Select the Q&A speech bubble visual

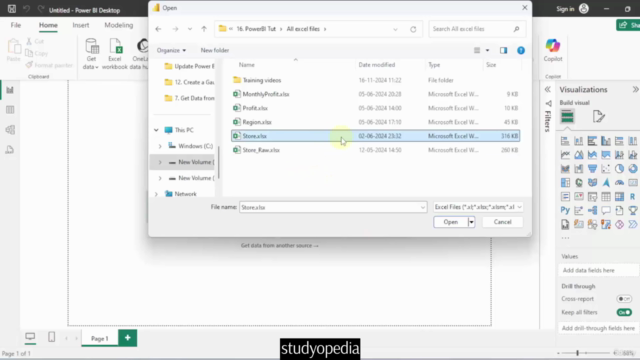606,210
